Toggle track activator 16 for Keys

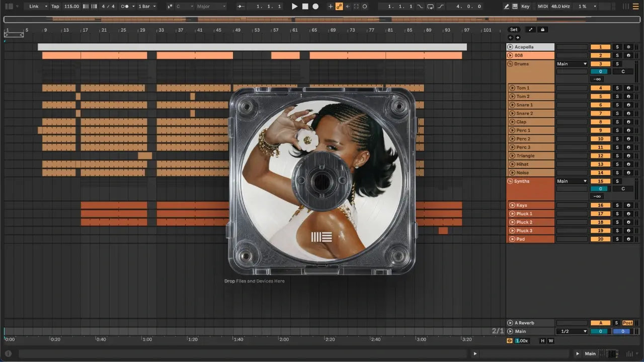pyautogui.click(x=600, y=205)
